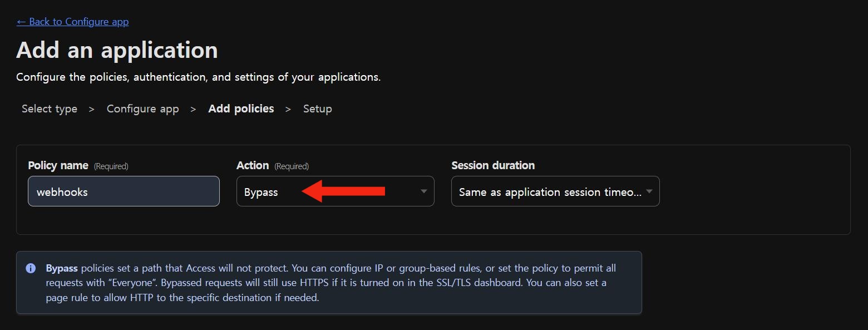Click the info icon in the Bypass notice
This screenshot has width=868, height=330.
coord(31,268)
